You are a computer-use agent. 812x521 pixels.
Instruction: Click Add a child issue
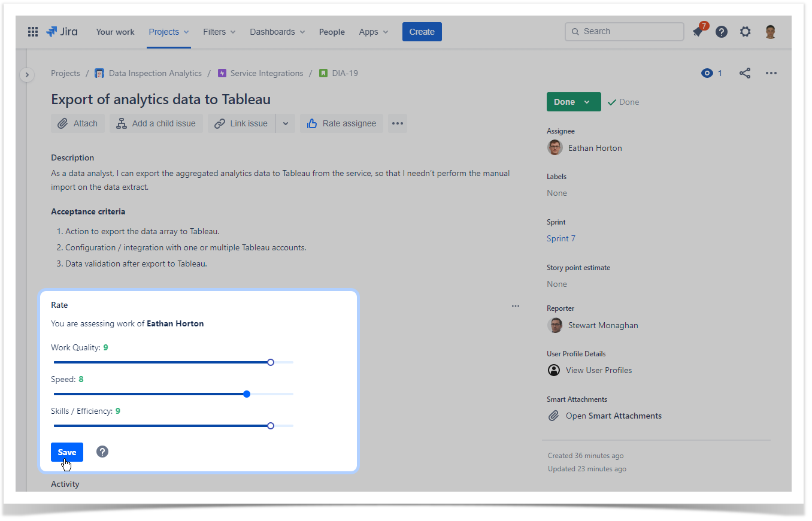tap(156, 123)
